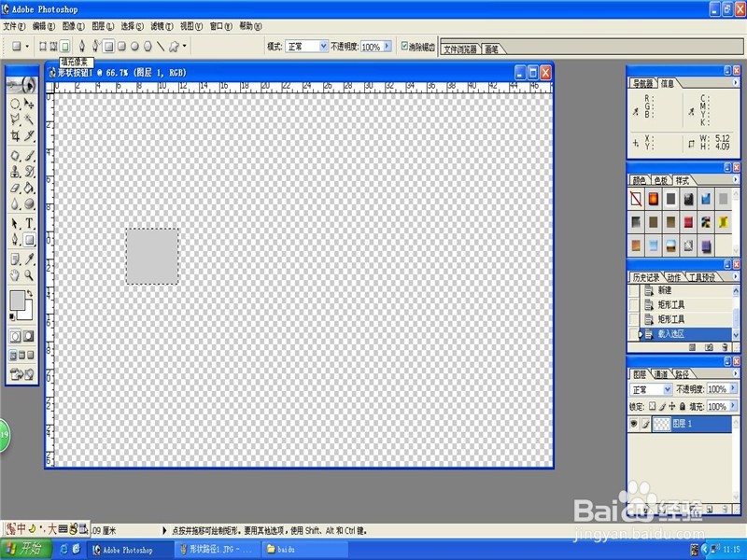Open shape geometry options arrow

184,46
